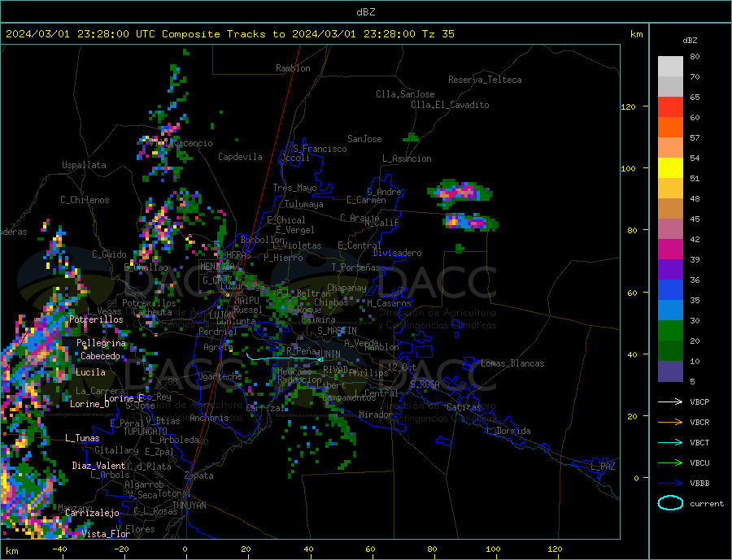
Task: Click the S_MARTIN map label
Action: click(x=337, y=331)
